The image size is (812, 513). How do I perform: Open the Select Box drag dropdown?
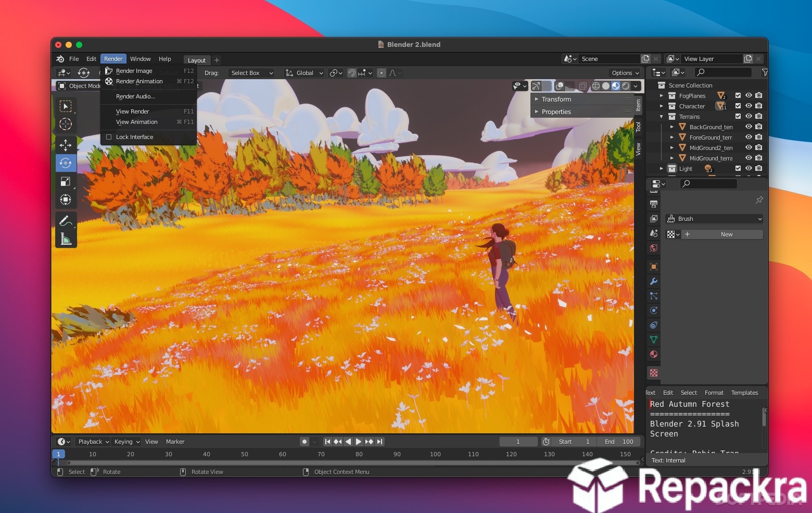251,73
